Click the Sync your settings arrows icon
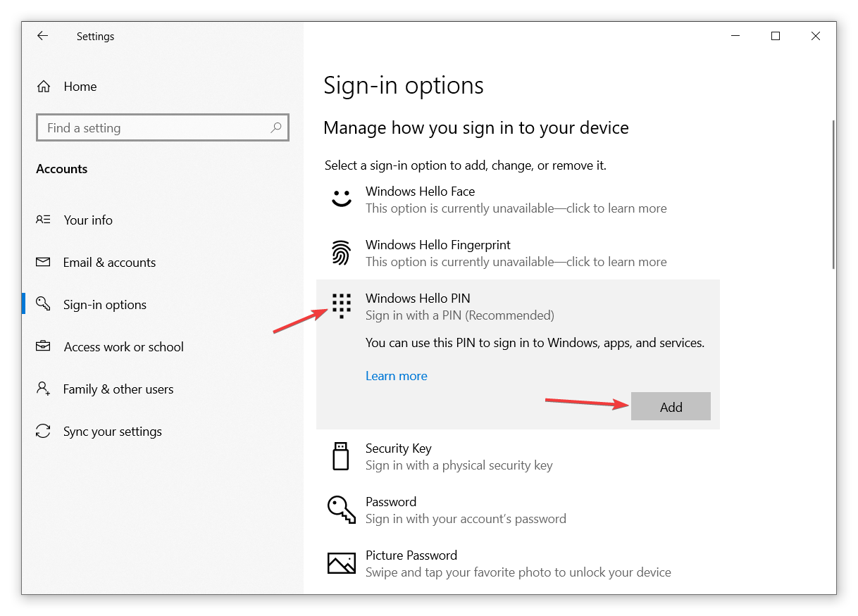Screen dimensions: 858x616 [x=43, y=431]
